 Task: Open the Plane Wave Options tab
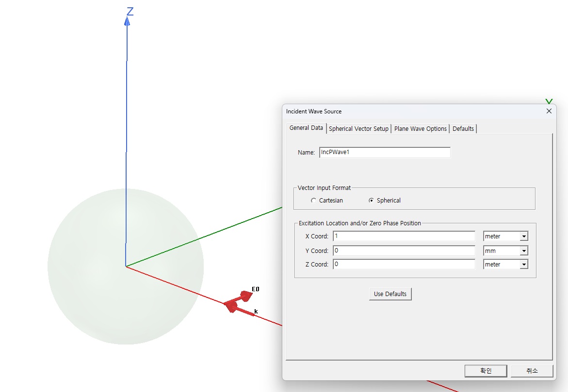[x=420, y=129]
